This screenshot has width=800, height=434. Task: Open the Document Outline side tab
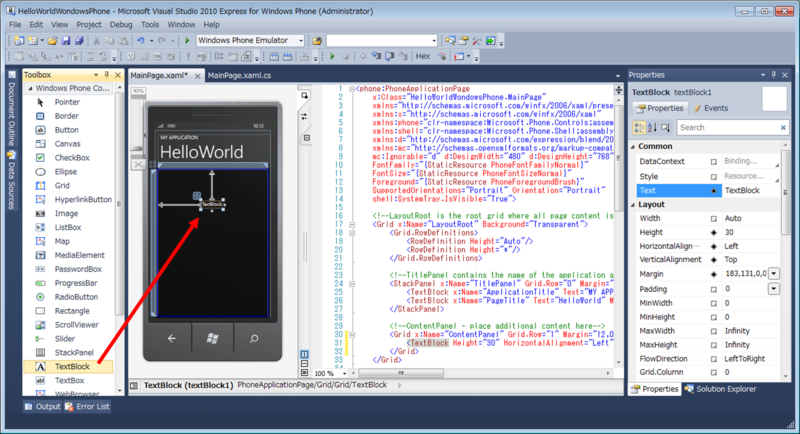pos(12,108)
